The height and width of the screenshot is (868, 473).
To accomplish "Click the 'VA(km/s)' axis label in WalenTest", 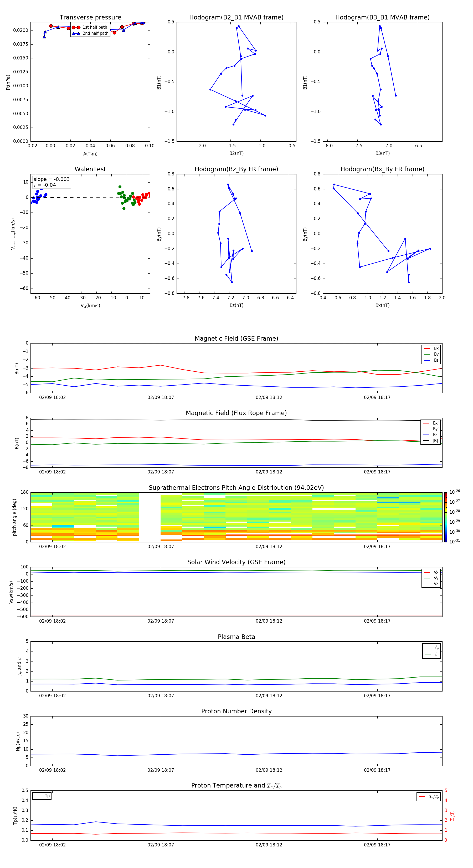I will (x=90, y=306).
